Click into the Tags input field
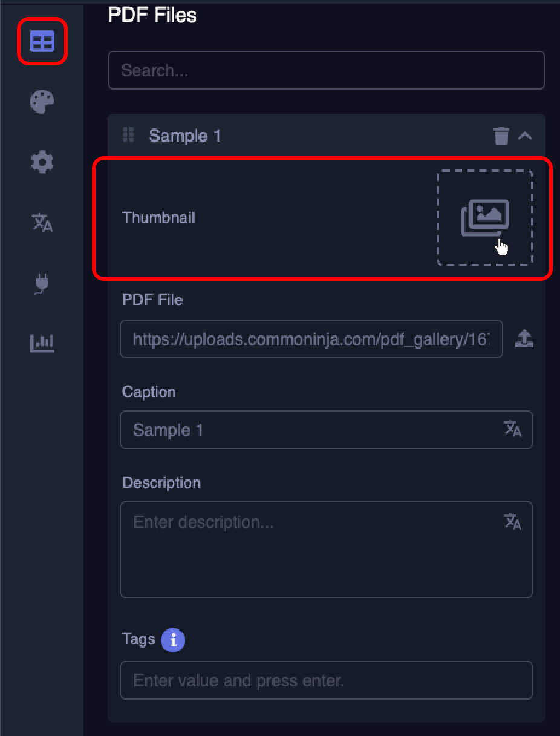This screenshot has height=736, width=560. click(327, 680)
